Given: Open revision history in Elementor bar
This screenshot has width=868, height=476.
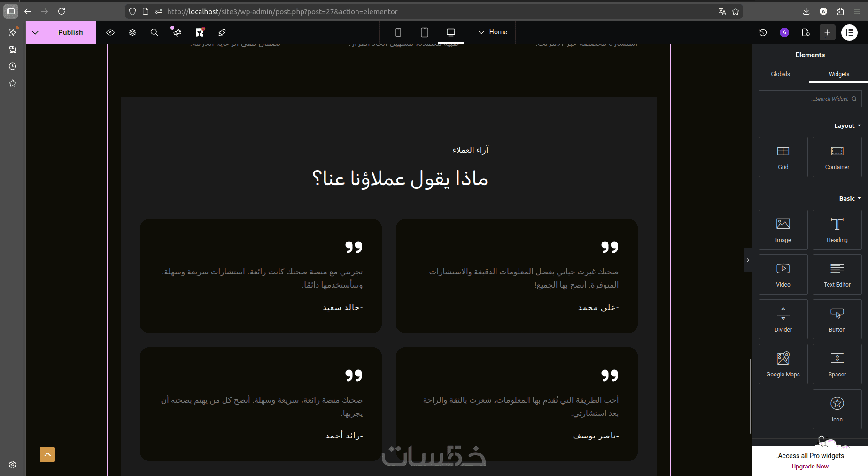Looking at the screenshot, I should [x=763, y=32].
